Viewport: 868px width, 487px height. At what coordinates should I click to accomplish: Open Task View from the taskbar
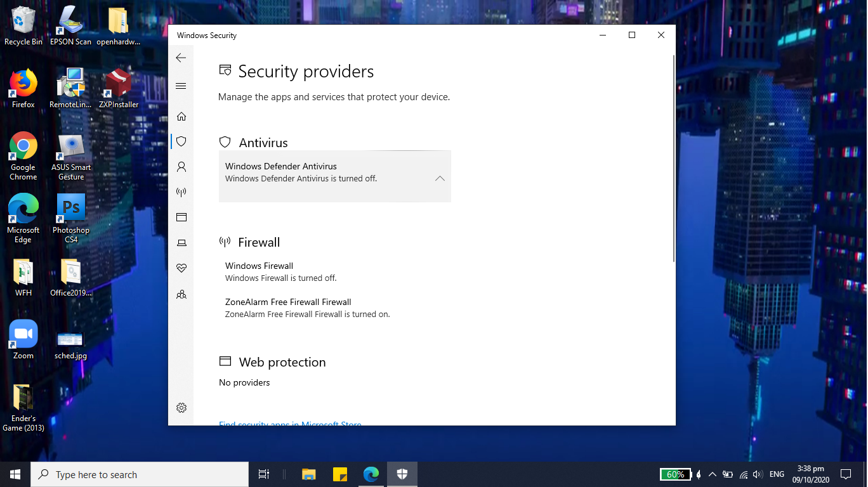(264, 474)
